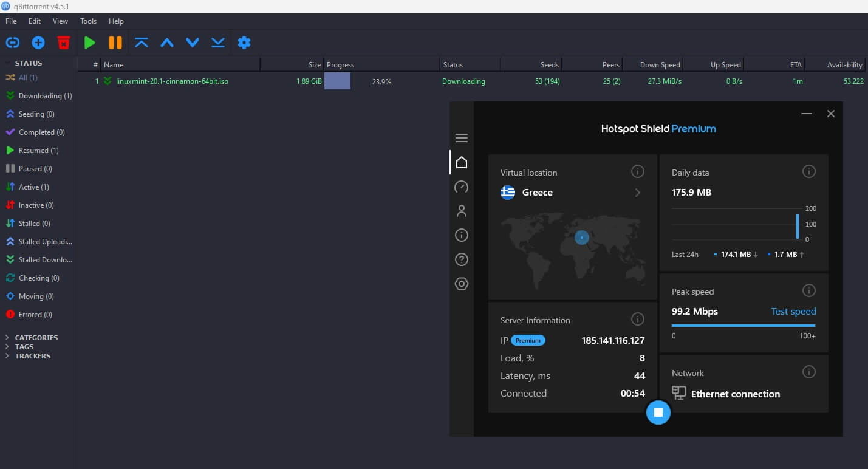
Task: Sort by the Down Speed column header
Action: [654, 64]
